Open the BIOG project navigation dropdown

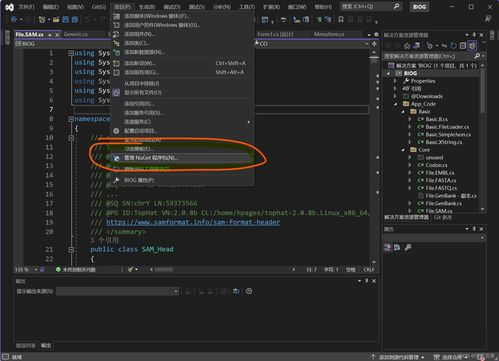(62, 44)
